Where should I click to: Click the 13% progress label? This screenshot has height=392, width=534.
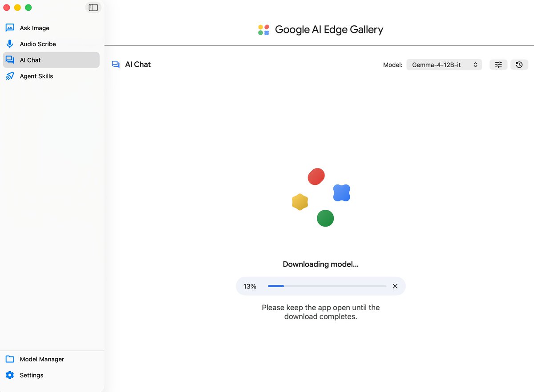(250, 286)
